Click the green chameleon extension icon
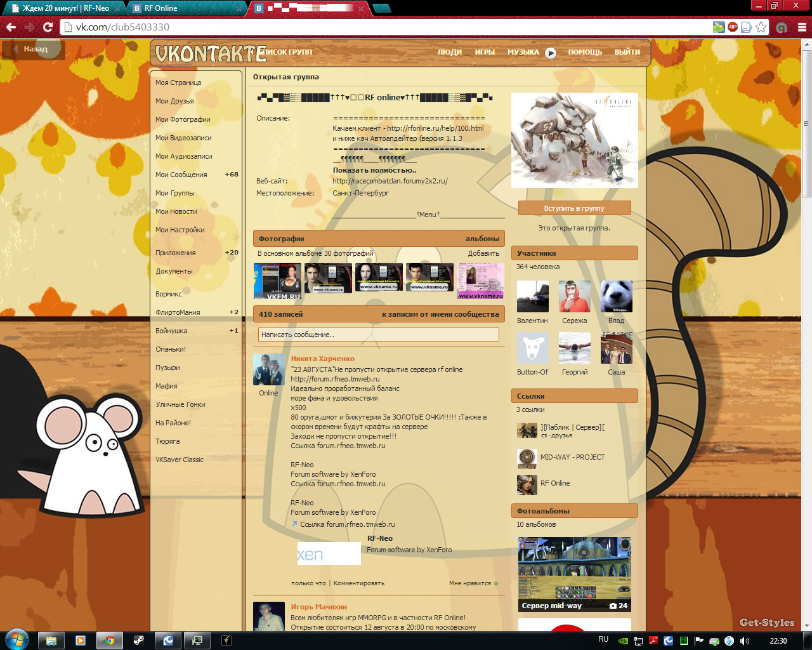The width and height of the screenshot is (812, 650). 719,27
